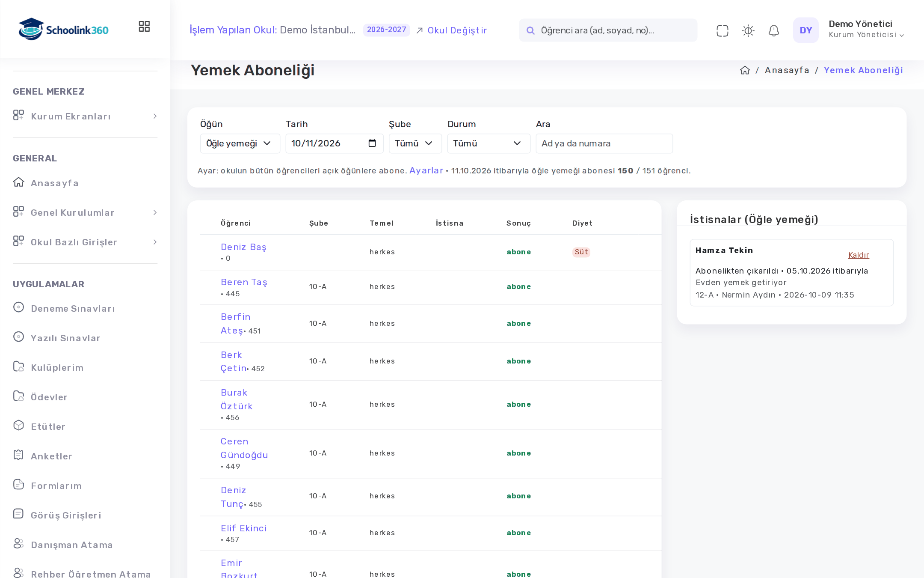
Task: Open the Öğün dropdown
Action: point(240,143)
